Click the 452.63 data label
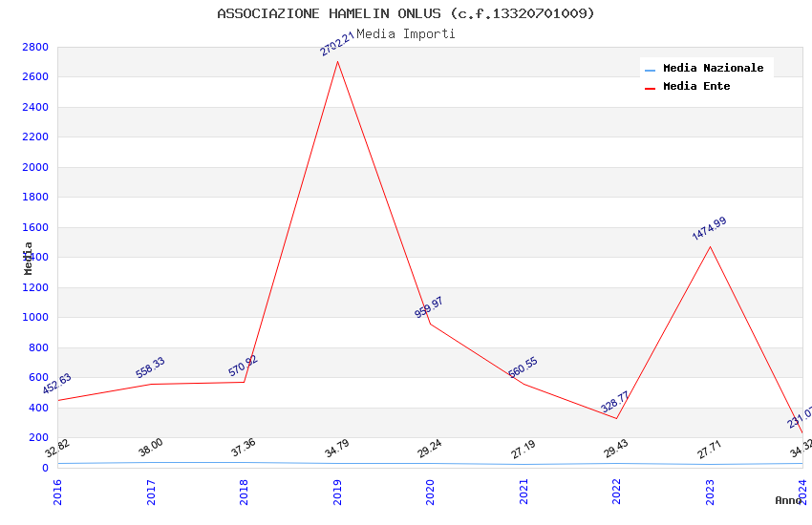The width and height of the screenshot is (812, 525). coord(56,384)
